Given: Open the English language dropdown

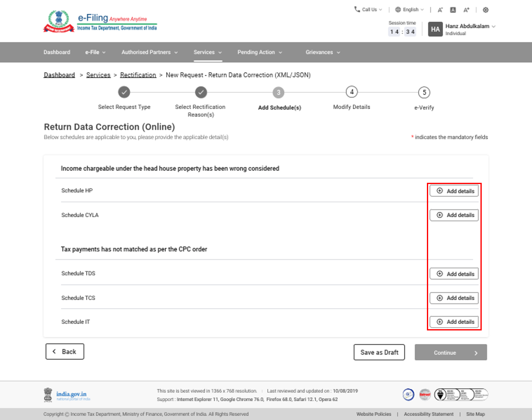Looking at the screenshot, I should pos(409,9).
